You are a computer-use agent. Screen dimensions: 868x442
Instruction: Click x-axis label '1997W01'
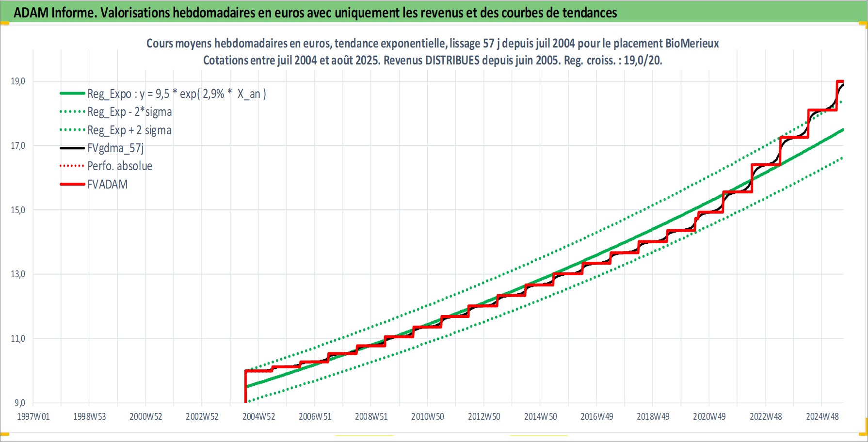[33, 416]
